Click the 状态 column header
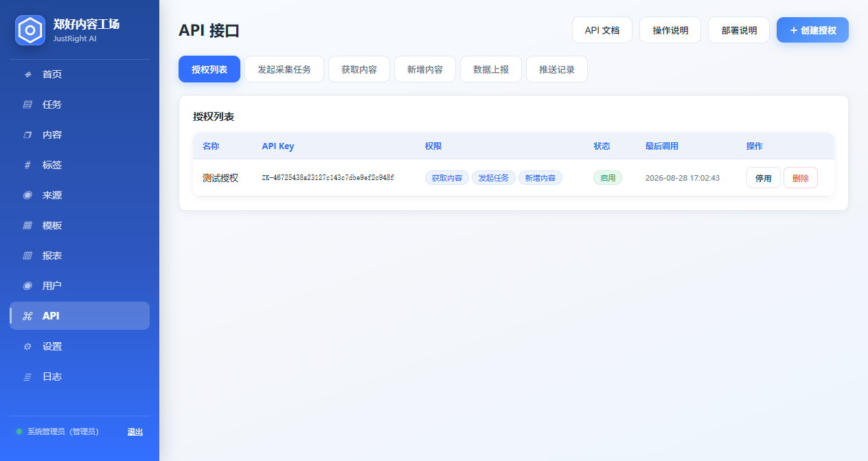 tap(602, 146)
